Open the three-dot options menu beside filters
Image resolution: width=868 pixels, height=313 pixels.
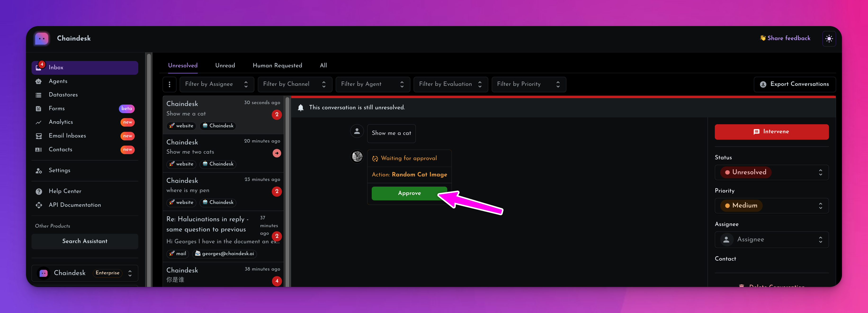point(170,84)
